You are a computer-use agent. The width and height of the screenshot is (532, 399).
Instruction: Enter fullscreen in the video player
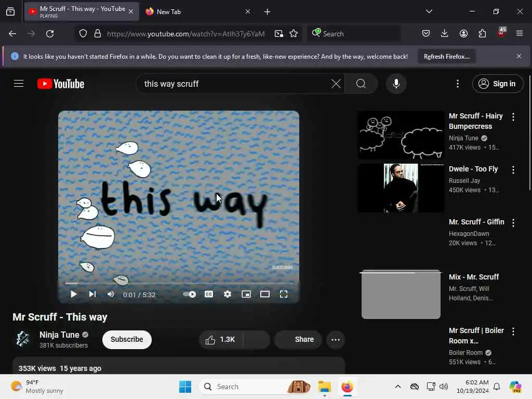pyautogui.click(x=284, y=294)
